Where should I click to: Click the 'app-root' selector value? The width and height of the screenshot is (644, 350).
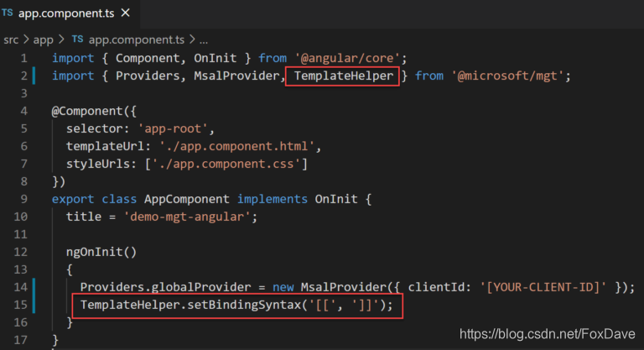tap(173, 128)
